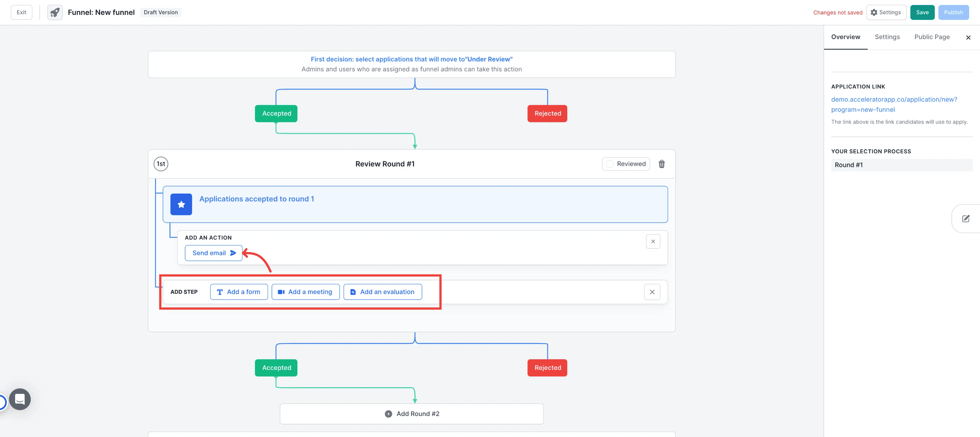Delete Review Round #1 with the trash icon

662,164
